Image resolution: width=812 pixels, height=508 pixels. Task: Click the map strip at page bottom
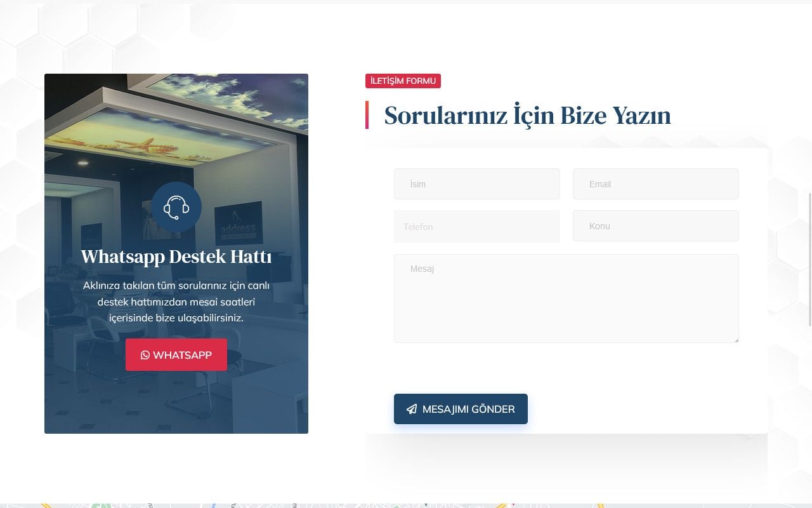[x=406, y=505]
